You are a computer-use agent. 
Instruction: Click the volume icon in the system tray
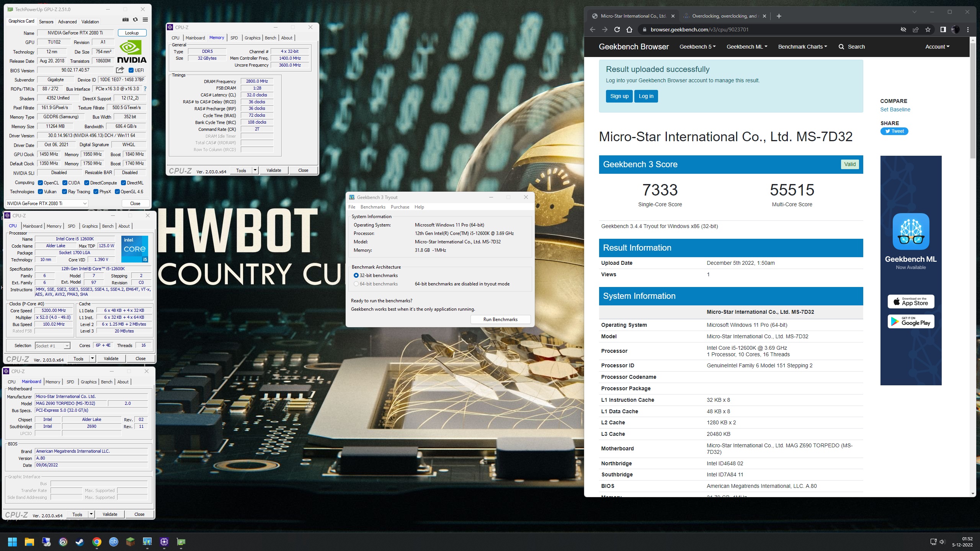click(x=942, y=542)
